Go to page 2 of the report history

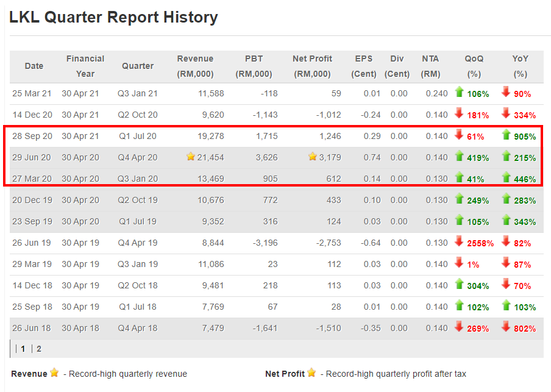[x=39, y=349]
